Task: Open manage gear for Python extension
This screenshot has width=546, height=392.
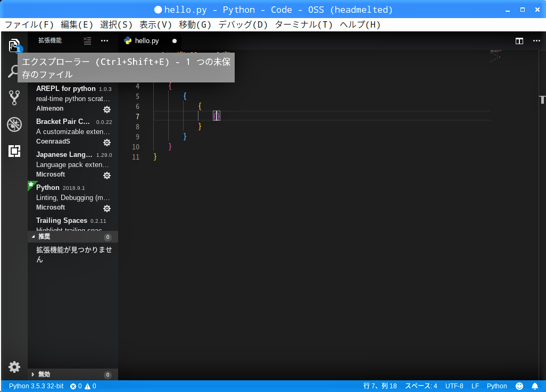Action: click(x=107, y=208)
